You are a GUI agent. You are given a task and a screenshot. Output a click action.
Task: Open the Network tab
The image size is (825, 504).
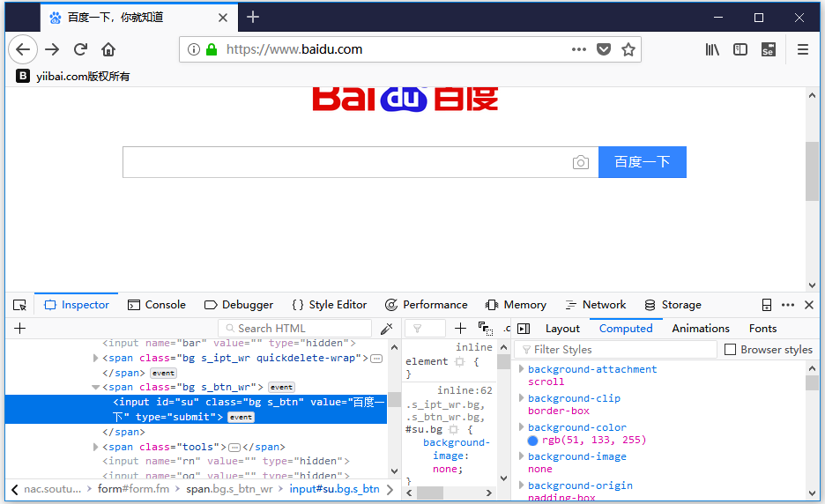596,305
